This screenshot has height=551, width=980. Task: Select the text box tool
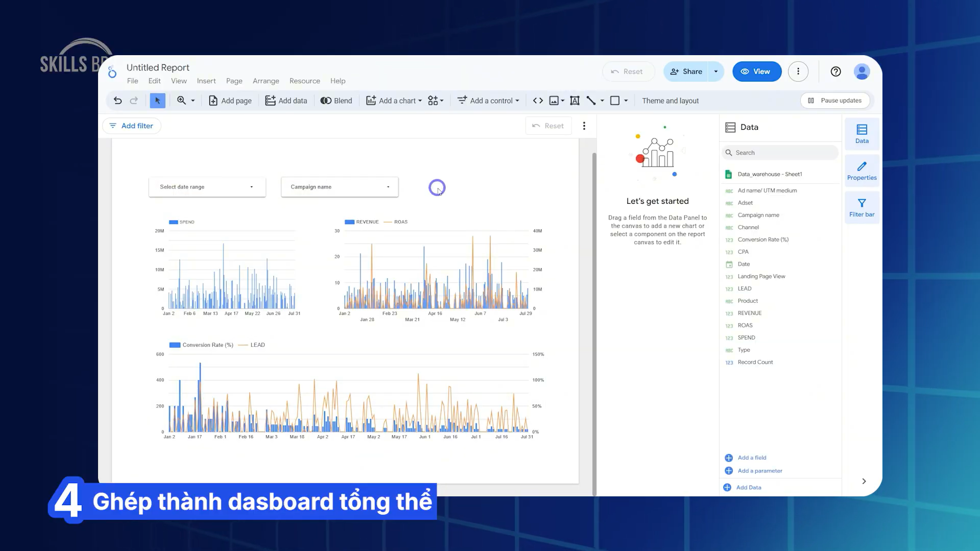tap(575, 101)
